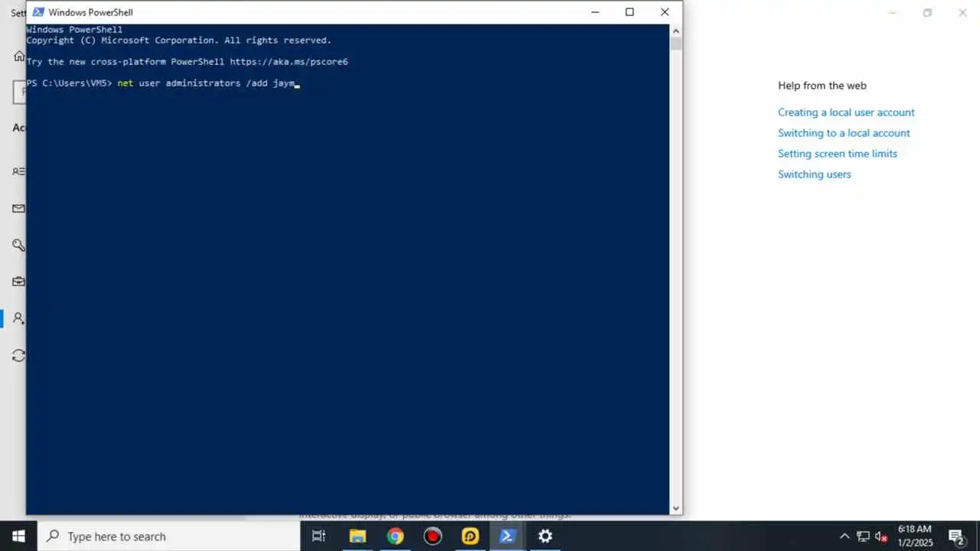Select the briefcase work access icon
Image resolution: width=980 pixels, height=551 pixels.
pos(18,282)
